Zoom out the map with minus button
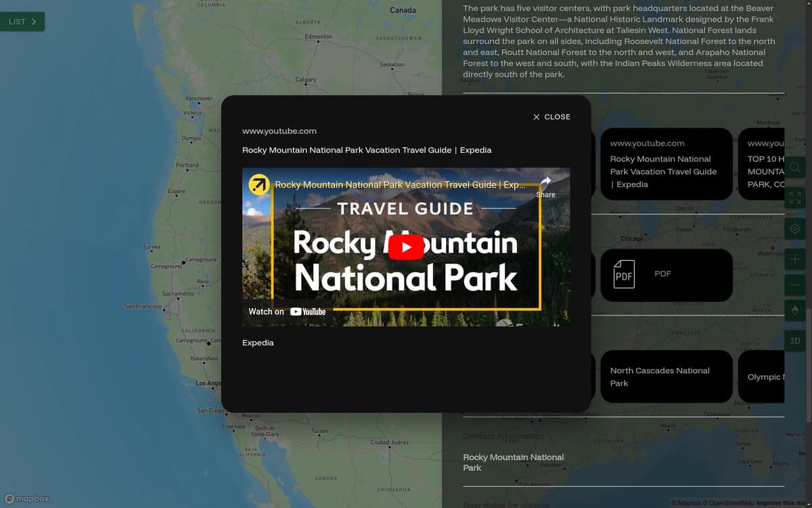Viewport: 812px width, 508px height. [795, 285]
